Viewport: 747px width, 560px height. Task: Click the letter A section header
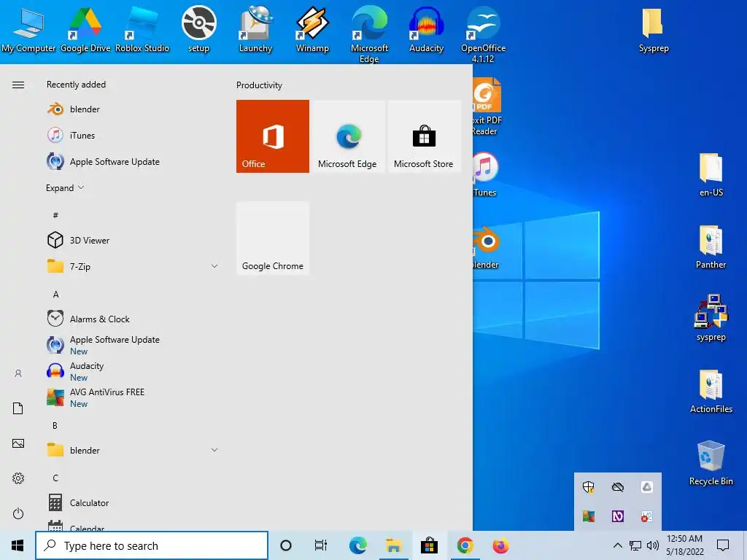point(55,295)
